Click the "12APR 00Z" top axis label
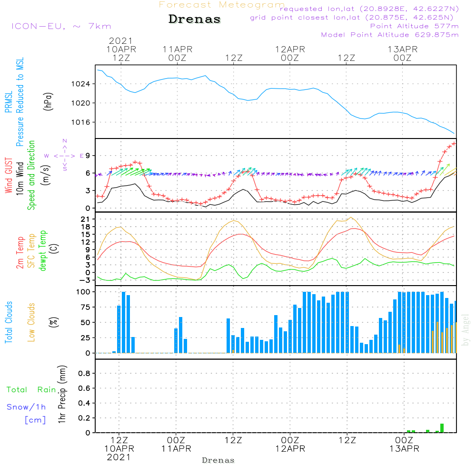 click(x=290, y=53)
